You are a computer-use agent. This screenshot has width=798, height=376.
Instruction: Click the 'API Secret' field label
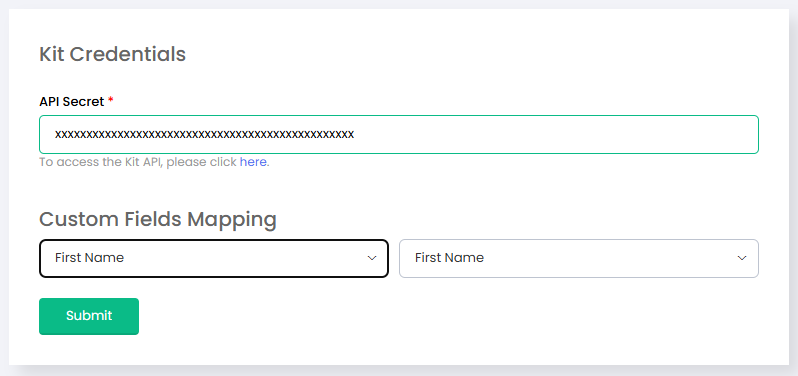pos(72,101)
